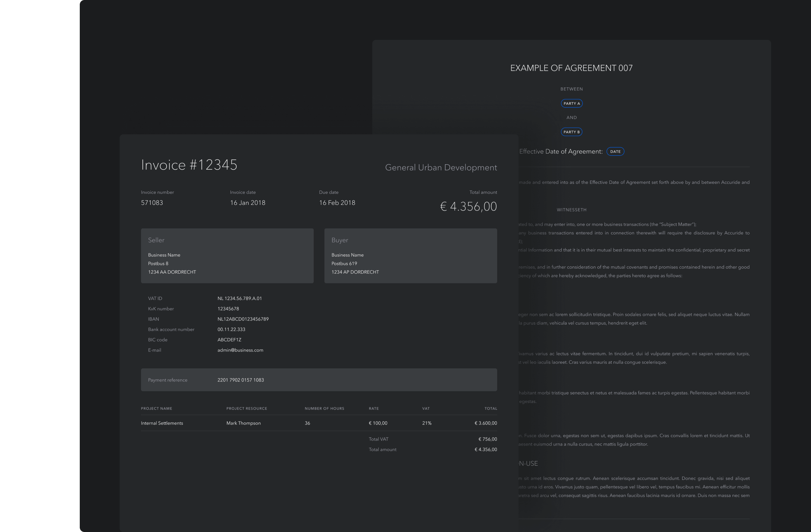
Task: Click the WITNESSETH section heading
Action: tap(571, 209)
